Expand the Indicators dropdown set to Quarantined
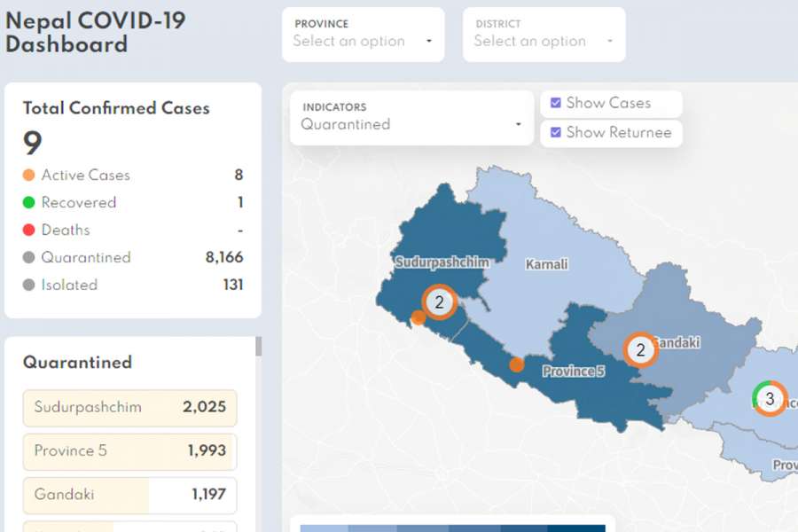Viewport: 798px width, 532px height. click(411, 118)
